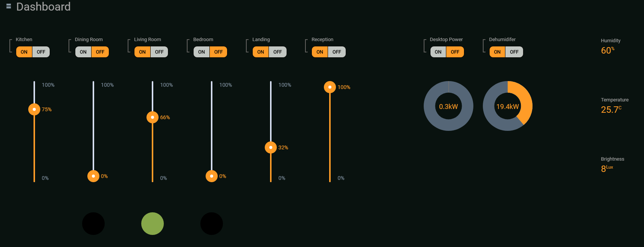This screenshot has width=644, height=247.
Task: Turn the Kitchen light OFF
Action: click(x=41, y=52)
